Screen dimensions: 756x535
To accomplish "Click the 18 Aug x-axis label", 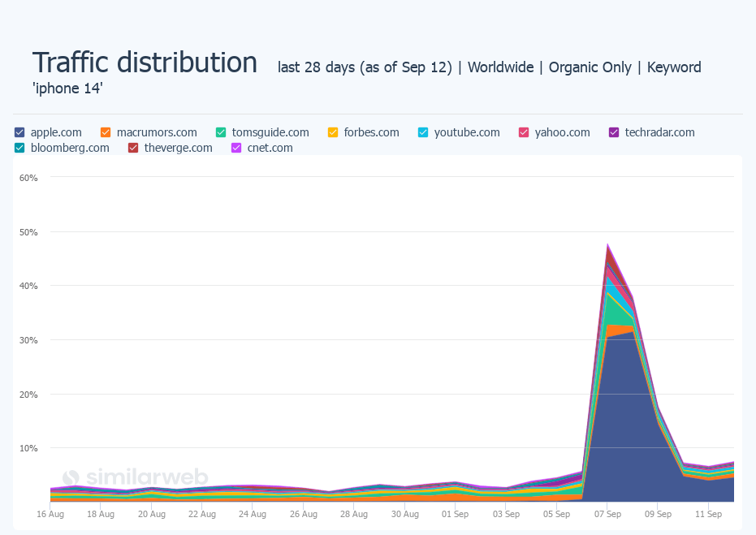I will tap(101, 514).
